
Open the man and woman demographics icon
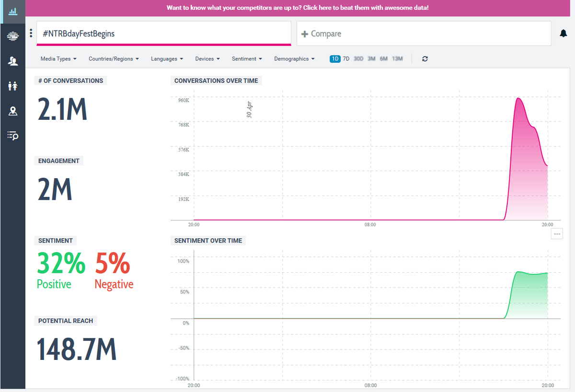coord(13,86)
